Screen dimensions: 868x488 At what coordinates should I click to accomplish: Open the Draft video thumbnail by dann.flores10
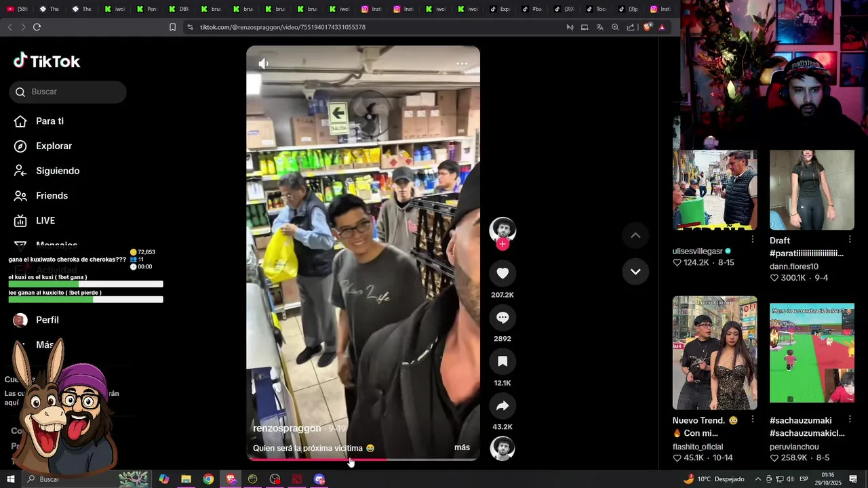point(812,190)
